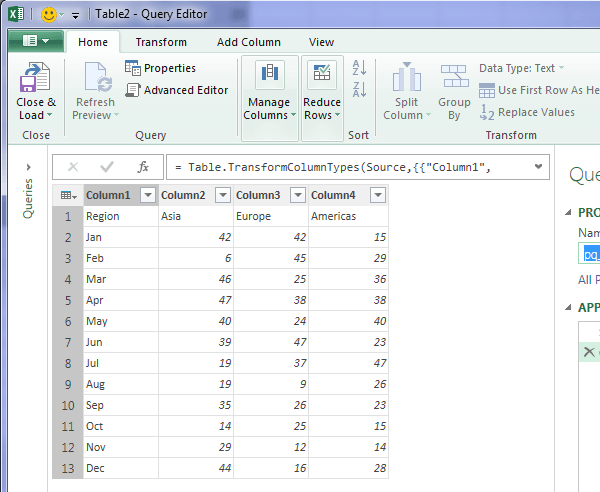Open the green File menu button

coord(36,41)
